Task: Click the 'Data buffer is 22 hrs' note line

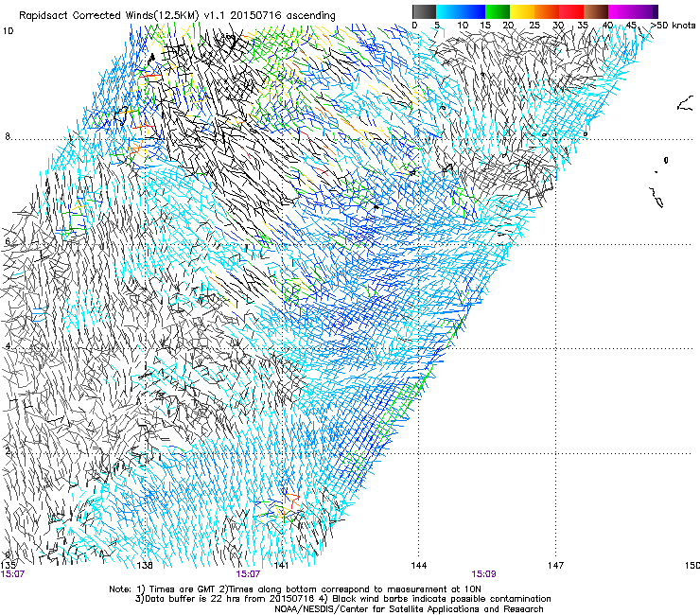Action: tap(342, 599)
